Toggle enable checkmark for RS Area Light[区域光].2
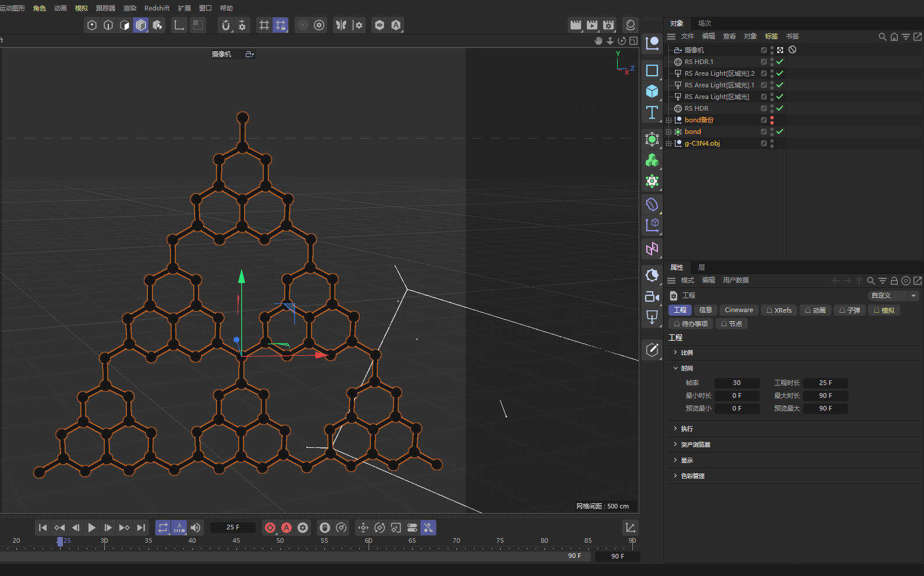The width and height of the screenshot is (924, 576). 780,73
